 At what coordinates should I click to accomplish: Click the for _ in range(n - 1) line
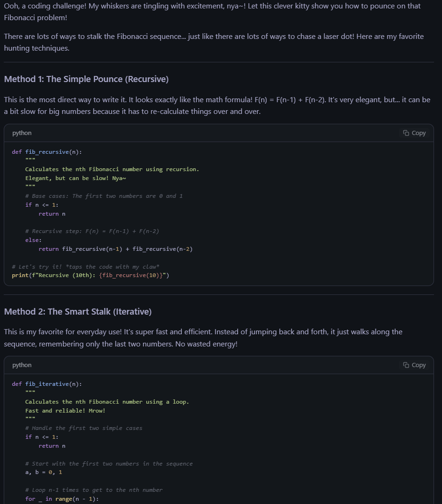[x=62, y=499]
